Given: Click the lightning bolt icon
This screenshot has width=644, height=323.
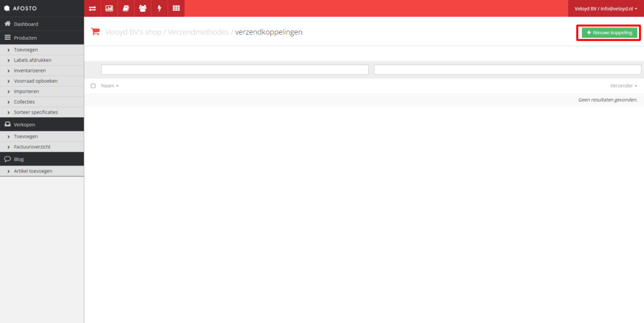Looking at the screenshot, I should 159,8.
